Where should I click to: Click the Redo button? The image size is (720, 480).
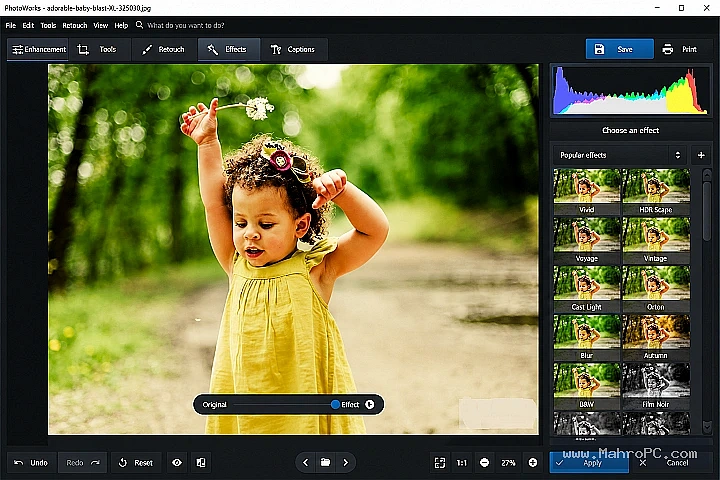[83, 463]
